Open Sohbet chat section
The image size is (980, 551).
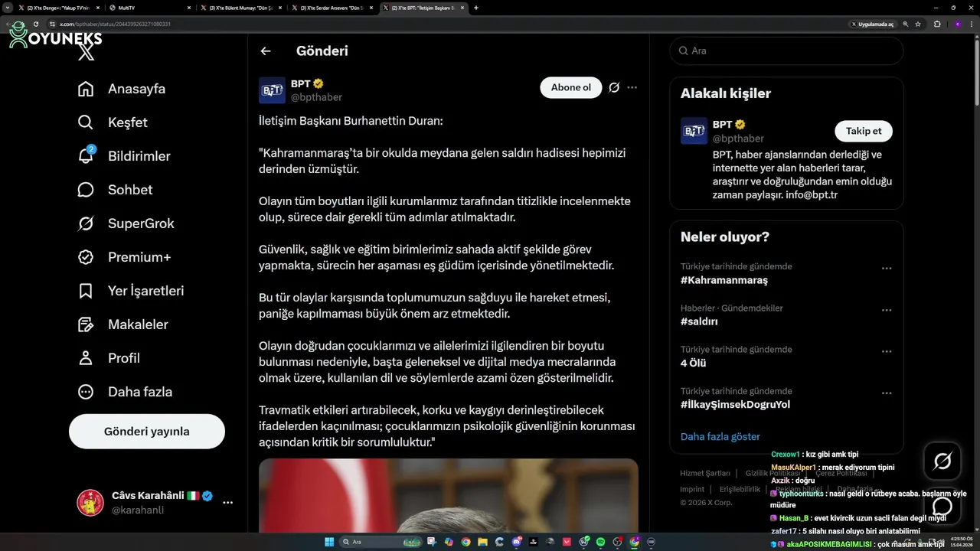point(115,190)
